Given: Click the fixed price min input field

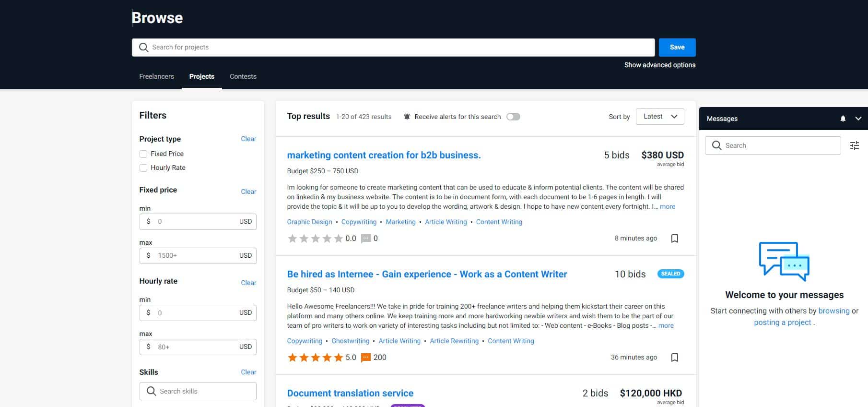Looking at the screenshot, I should tap(198, 222).
